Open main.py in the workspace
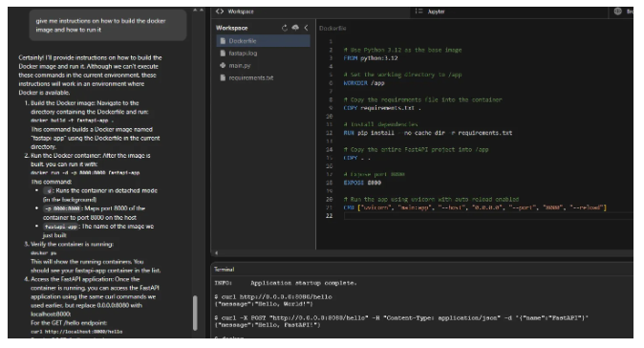 240,66
